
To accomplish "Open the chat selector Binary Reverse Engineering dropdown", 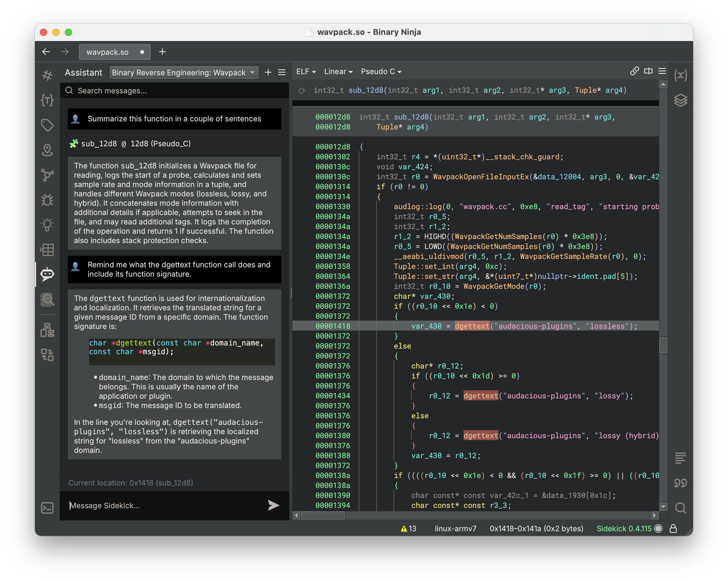I will [184, 73].
